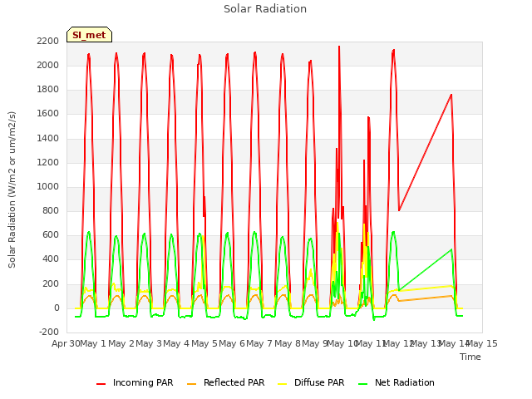532x399 pixels.
Task: Click the Time x-axis label
Action: click(470, 357)
